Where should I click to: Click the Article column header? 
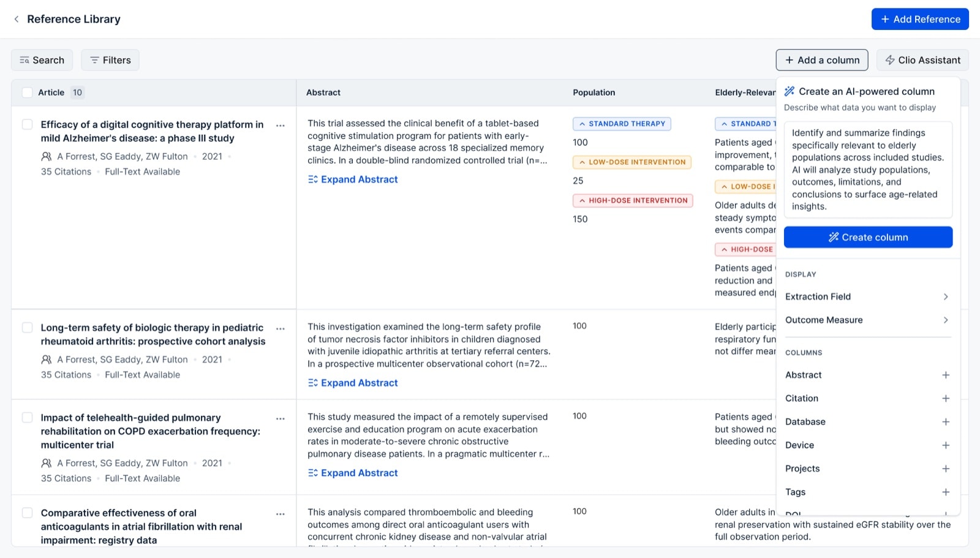click(x=51, y=92)
